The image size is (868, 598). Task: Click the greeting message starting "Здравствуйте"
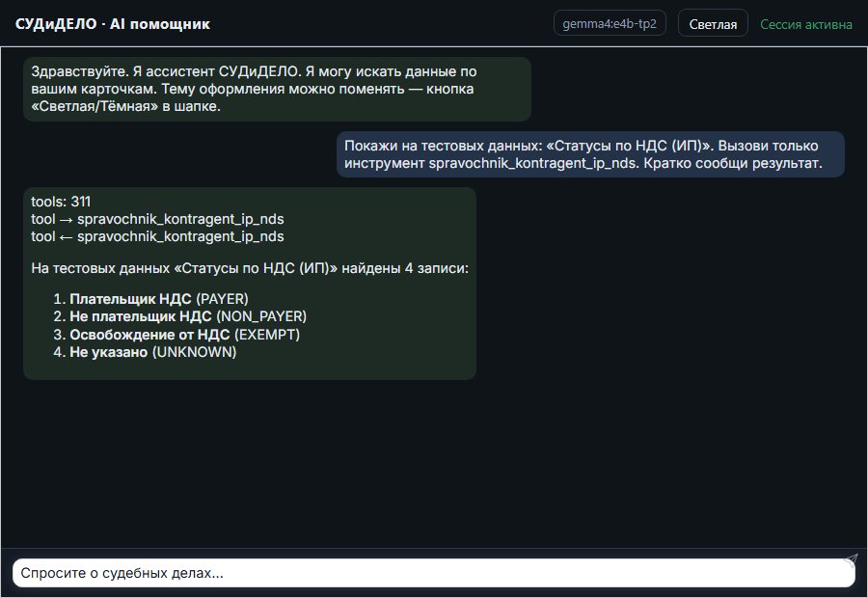pos(277,89)
